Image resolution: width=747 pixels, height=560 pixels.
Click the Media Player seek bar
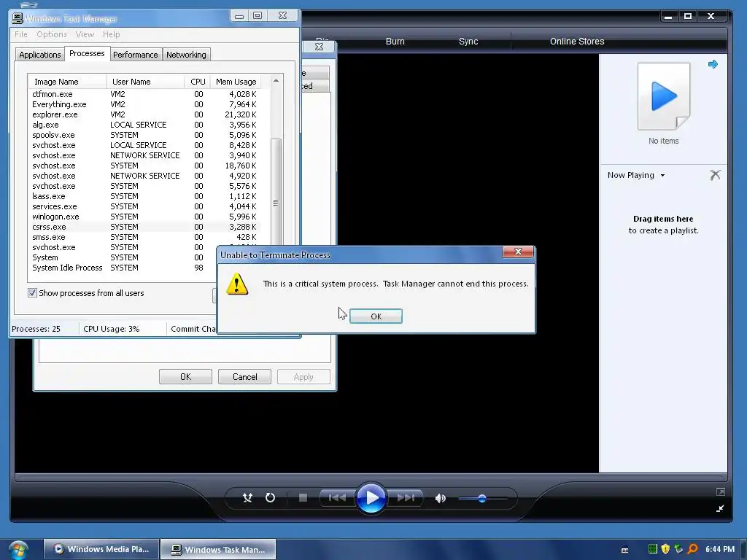click(371, 477)
